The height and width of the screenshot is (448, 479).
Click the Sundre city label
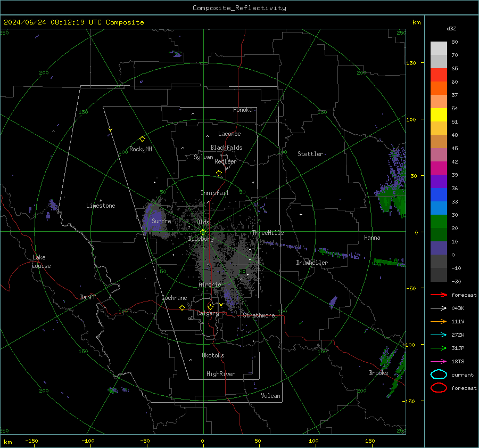(x=161, y=221)
